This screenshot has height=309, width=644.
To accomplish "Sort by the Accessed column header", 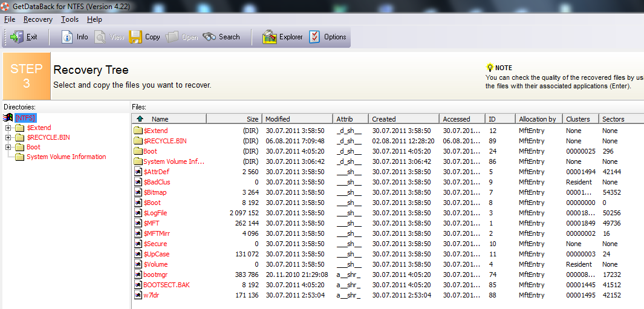I will click(463, 119).
